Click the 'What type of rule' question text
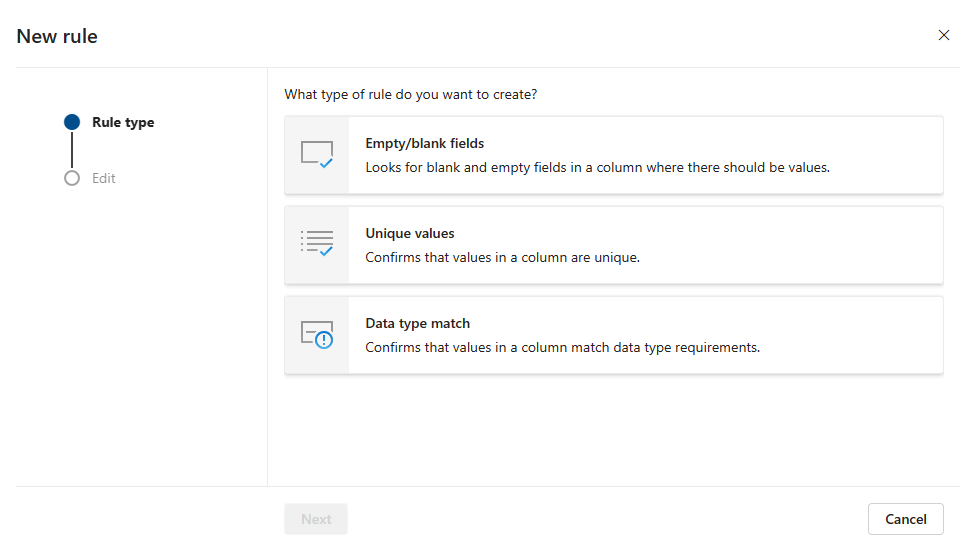 tap(410, 94)
